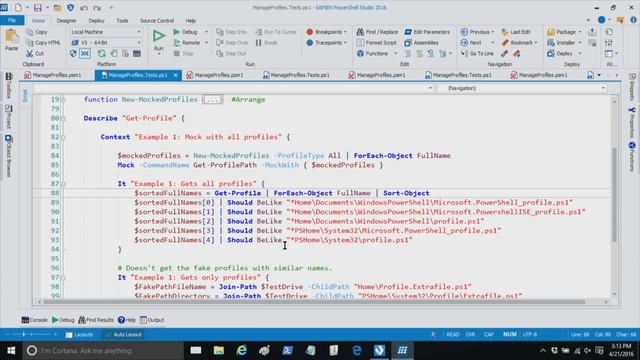
Task: Toggle the OVR indicator in status bar
Action: pos(470,334)
